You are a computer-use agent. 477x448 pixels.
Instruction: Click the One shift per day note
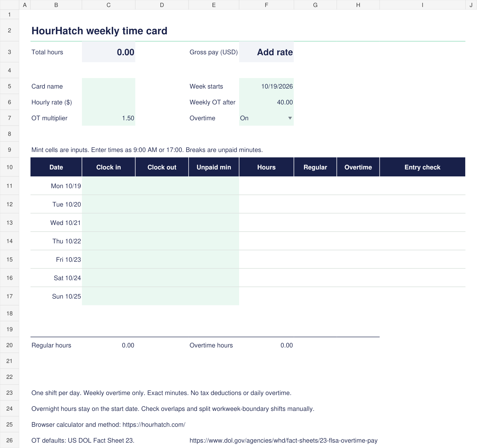click(161, 393)
